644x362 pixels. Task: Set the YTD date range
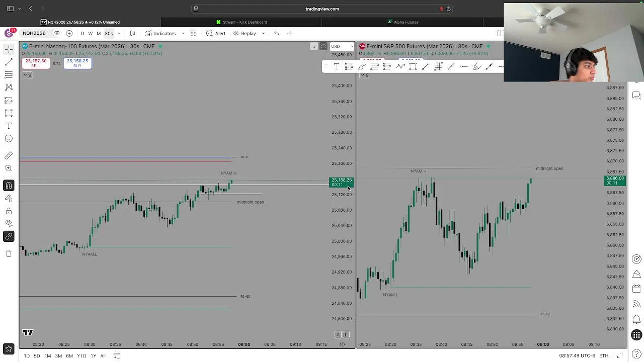click(x=82, y=356)
